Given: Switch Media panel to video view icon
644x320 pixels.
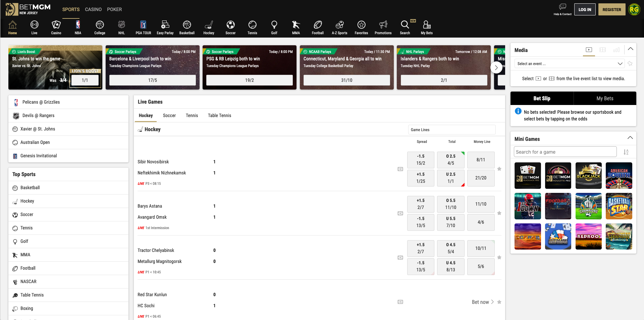Looking at the screenshot, I should click(589, 50).
